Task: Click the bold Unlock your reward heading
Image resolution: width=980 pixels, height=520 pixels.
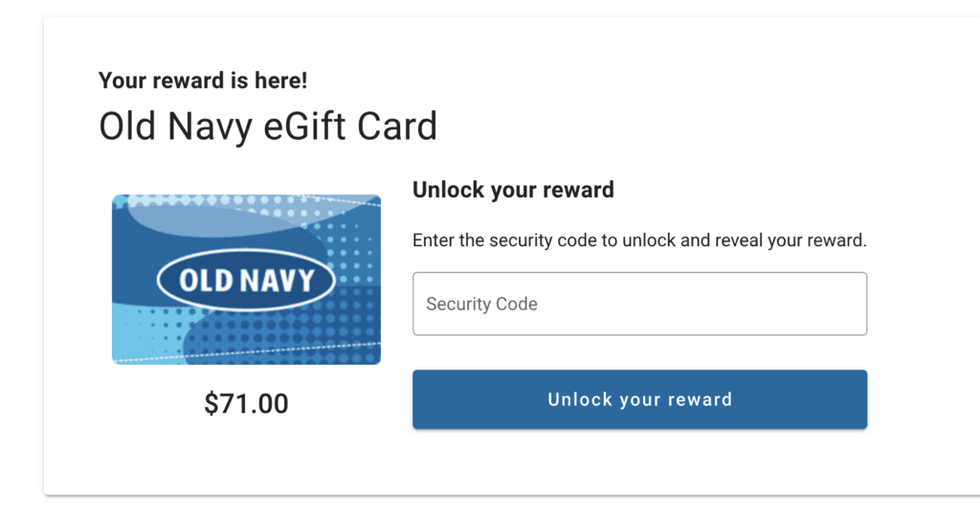Action: (513, 190)
